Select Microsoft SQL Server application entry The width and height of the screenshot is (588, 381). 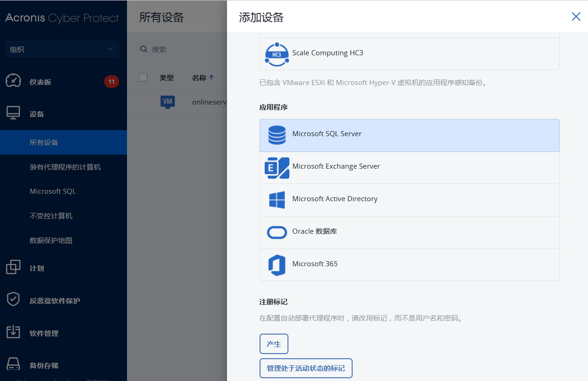(x=409, y=135)
